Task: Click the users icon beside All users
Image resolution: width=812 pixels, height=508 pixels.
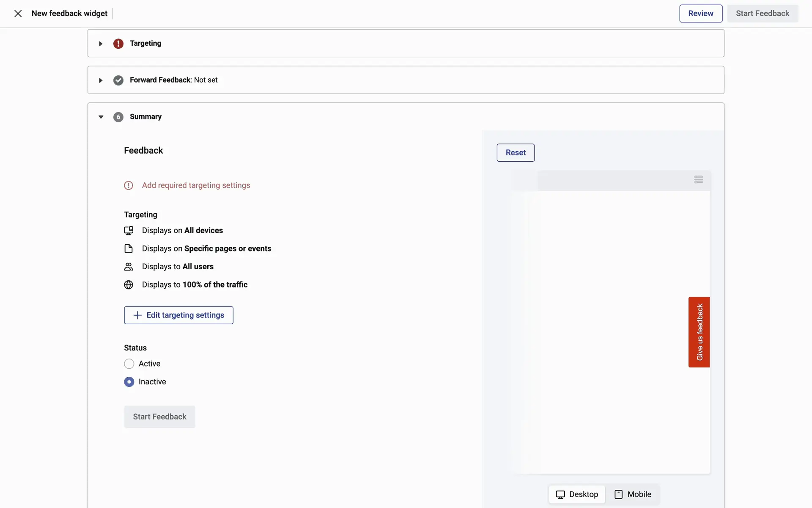Action: coord(129,267)
